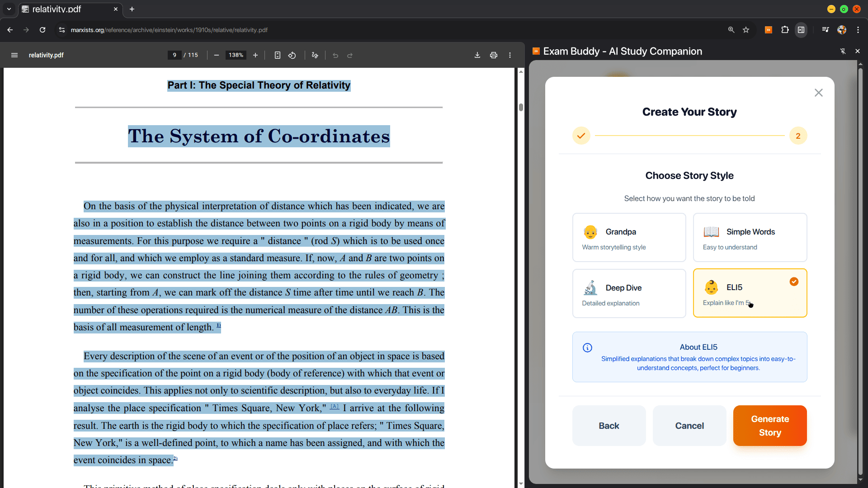Screen dimensions: 868x488
Task: Open a new browser tab
Action: coord(132,9)
